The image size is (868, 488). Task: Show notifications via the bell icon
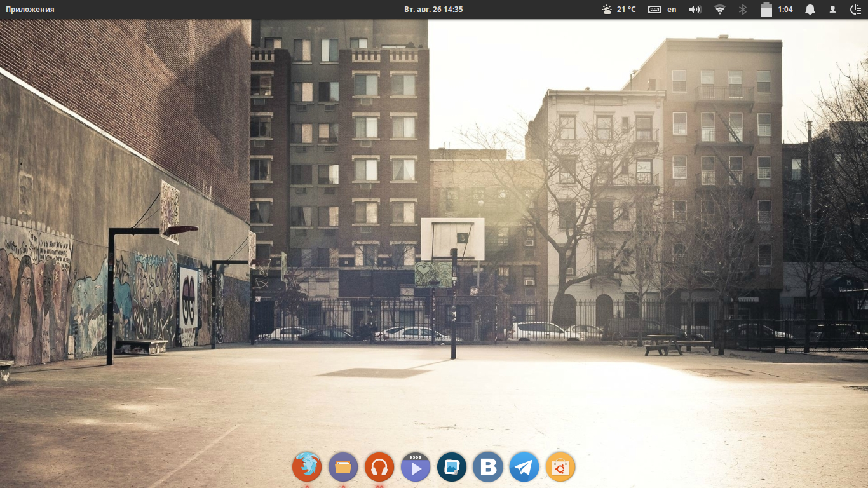coord(810,10)
